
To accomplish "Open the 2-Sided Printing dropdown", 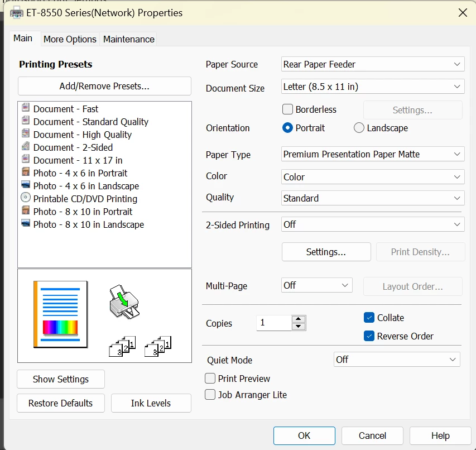I will [x=373, y=224].
